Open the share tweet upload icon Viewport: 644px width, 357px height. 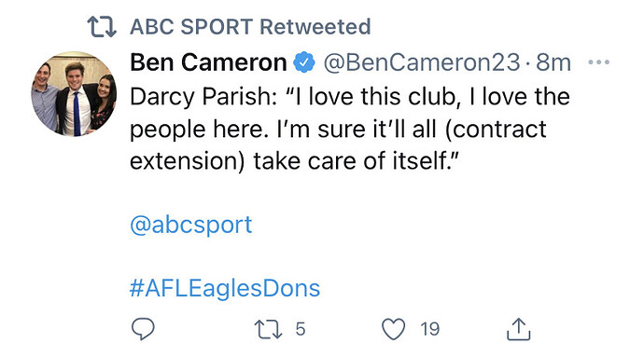tap(519, 329)
